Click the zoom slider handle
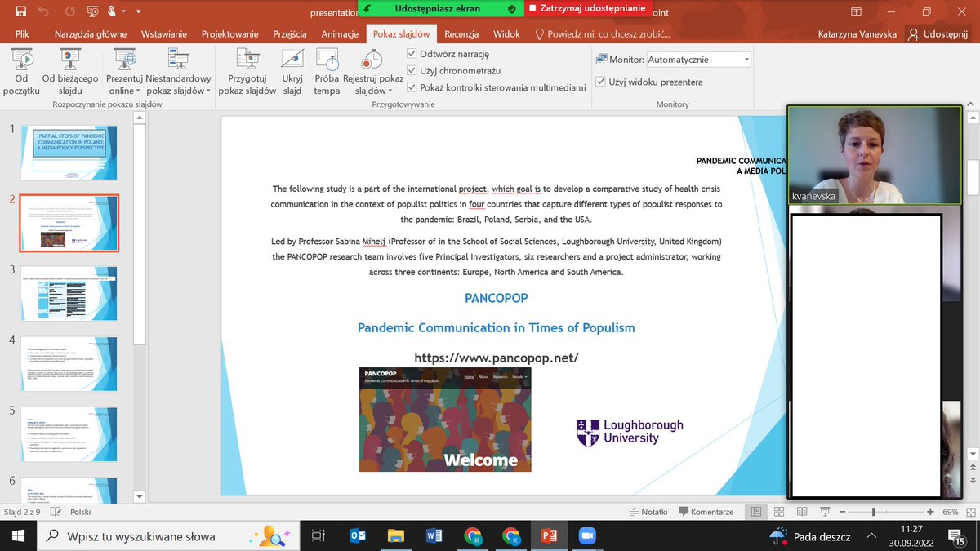Image resolution: width=980 pixels, height=551 pixels. [874, 512]
